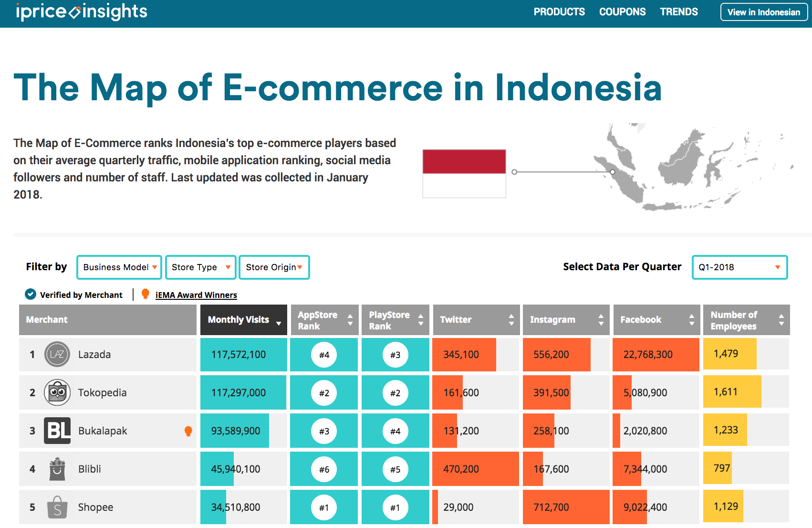Open the Blibli merchant name
Image resolution: width=812 pixels, height=528 pixels.
[x=90, y=469]
